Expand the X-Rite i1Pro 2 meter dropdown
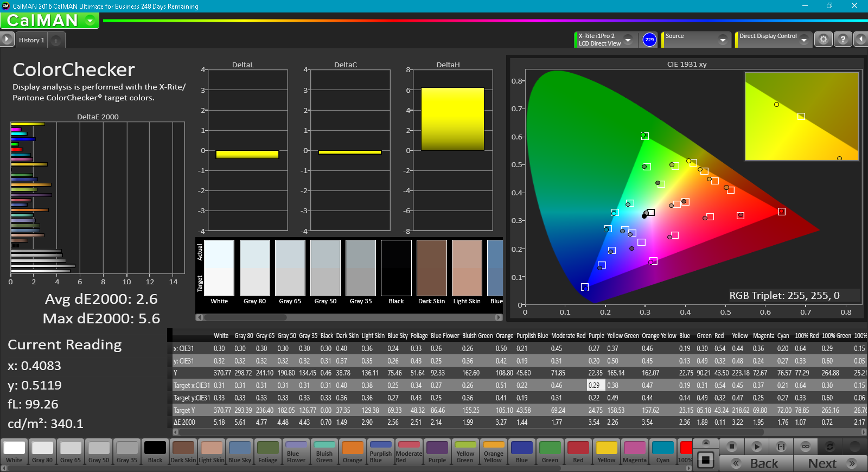This screenshot has width=868, height=472. [628, 40]
